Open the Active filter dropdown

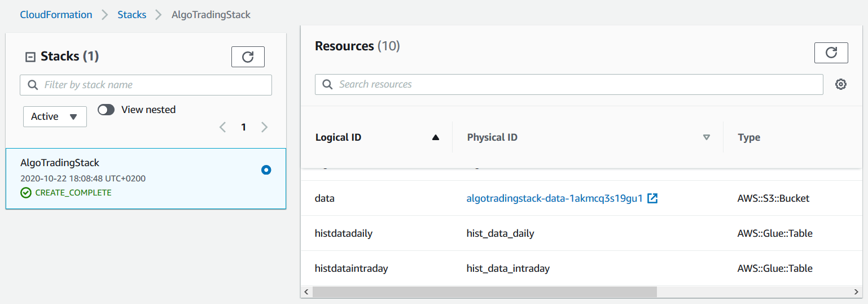(x=55, y=116)
